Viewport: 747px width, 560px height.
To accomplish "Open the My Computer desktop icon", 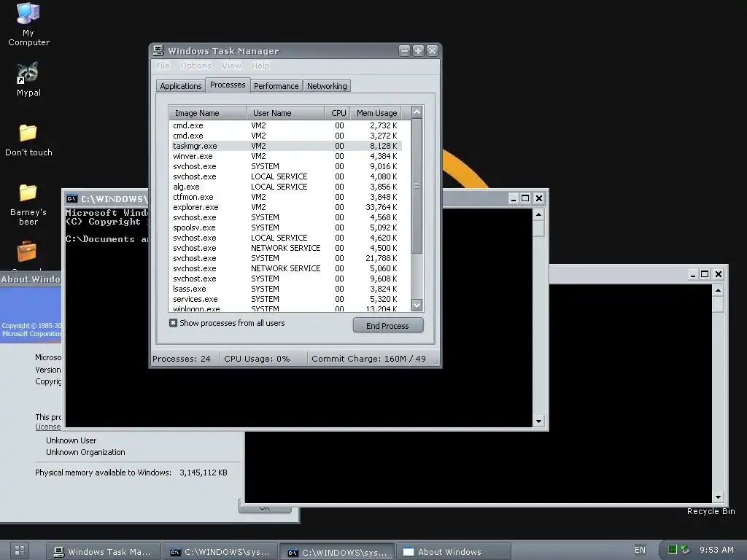I will (x=28, y=24).
